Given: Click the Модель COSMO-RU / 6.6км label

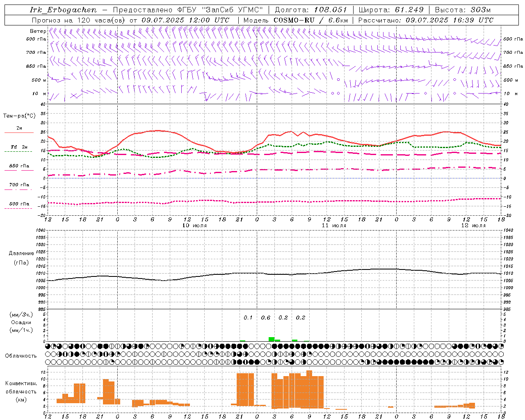Looking at the screenshot, I should (296, 20).
